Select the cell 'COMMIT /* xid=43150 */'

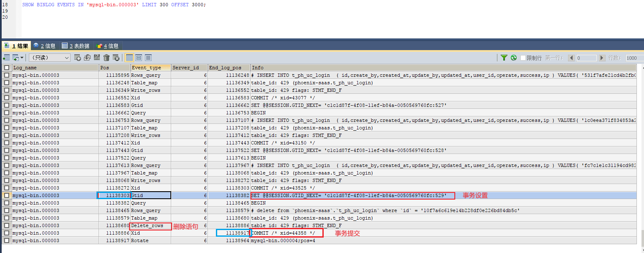point(444,143)
